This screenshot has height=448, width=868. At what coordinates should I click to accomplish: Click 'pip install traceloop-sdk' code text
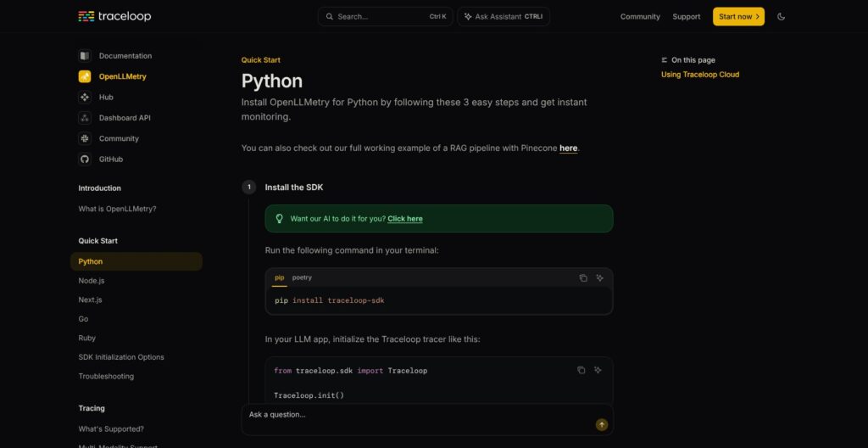pos(330,300)
